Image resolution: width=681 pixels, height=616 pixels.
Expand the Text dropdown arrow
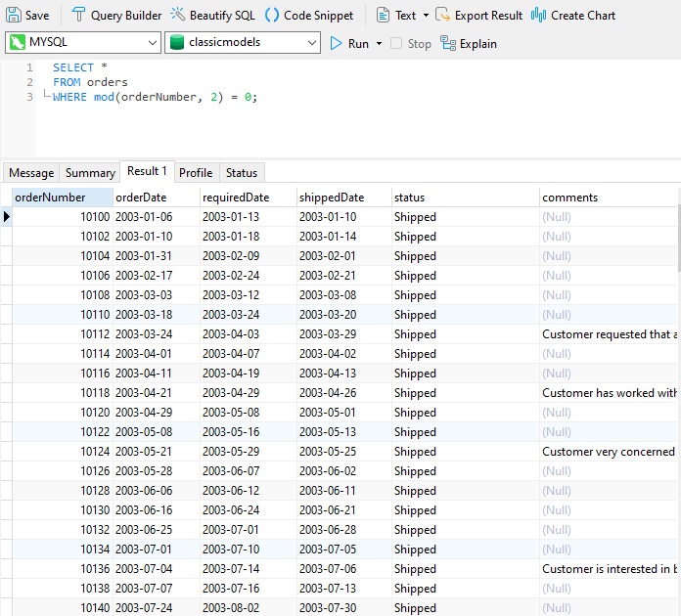426,16
